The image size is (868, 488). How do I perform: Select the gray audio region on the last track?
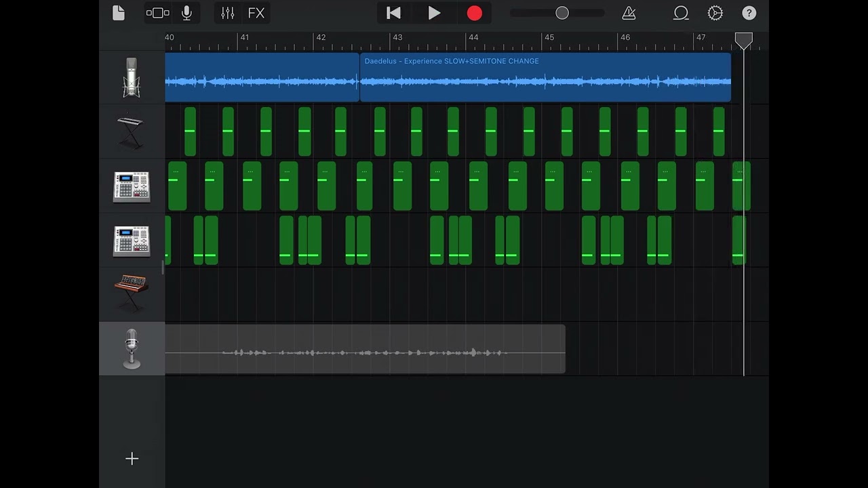(x=365, y=348)
